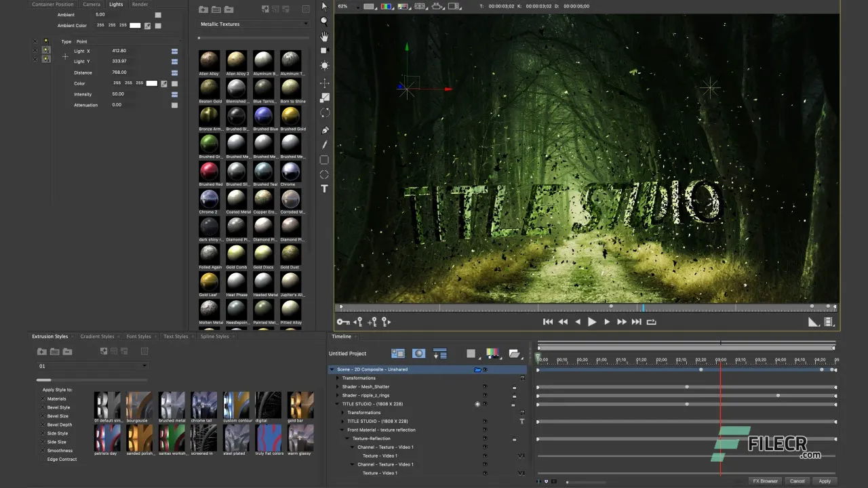Viewport: 868px width, 488px height.
Task: Select the Zoom magnifier tool
Action: pos(324,21)
